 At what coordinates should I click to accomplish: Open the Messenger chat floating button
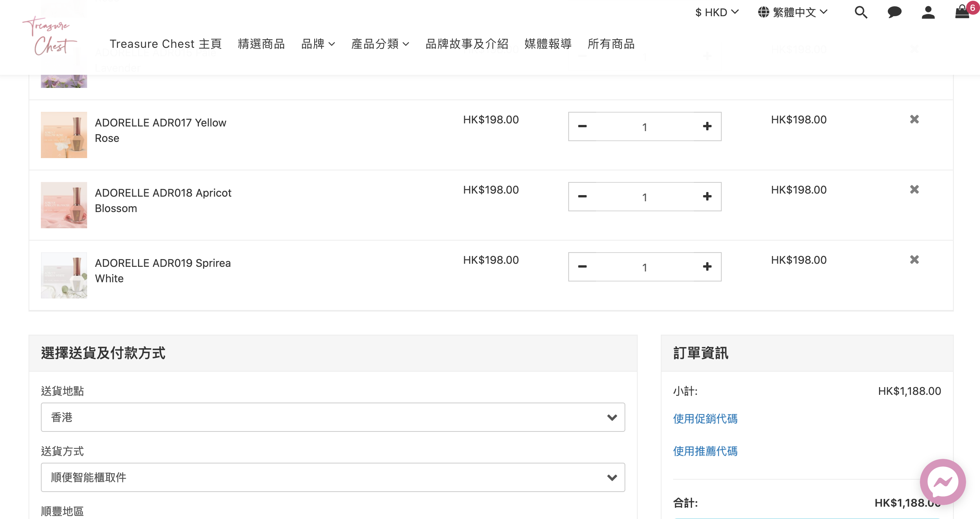pyautogui.click(x=943, y=482)
